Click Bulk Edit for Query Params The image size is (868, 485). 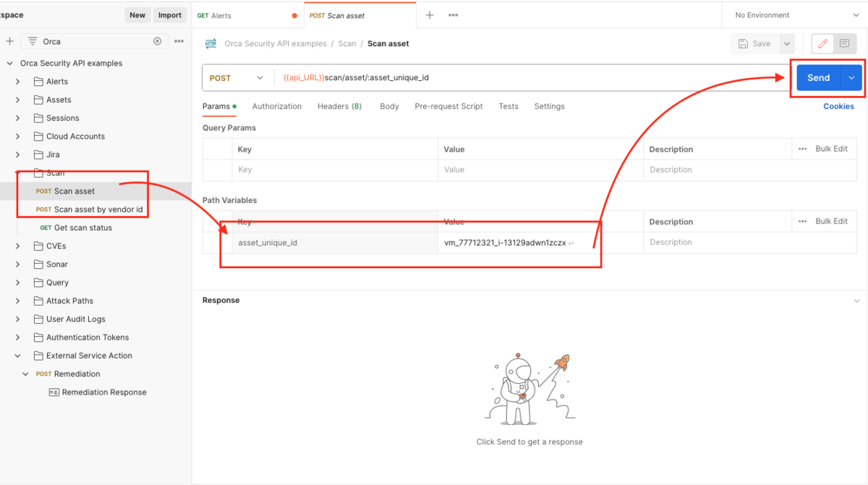pos(831,149)
